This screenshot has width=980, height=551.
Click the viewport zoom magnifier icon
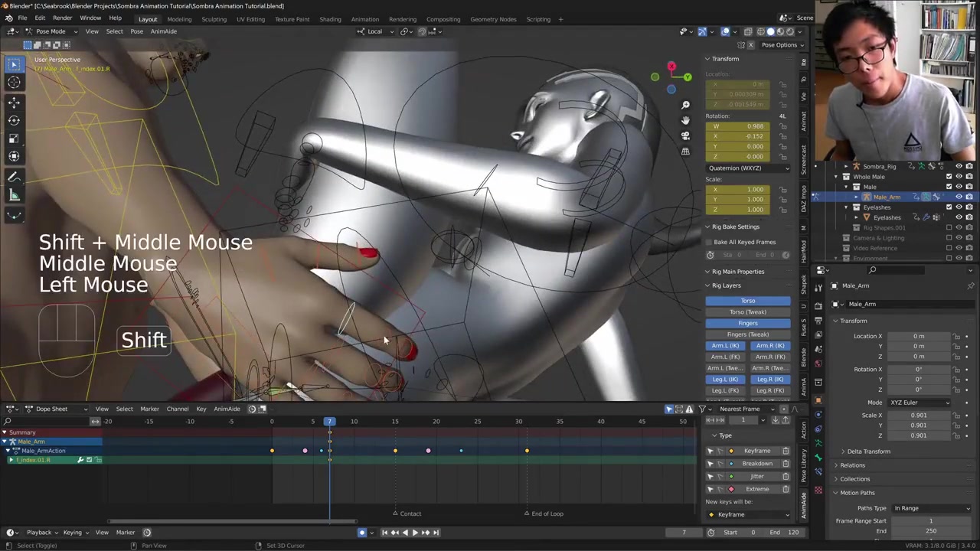coord(685,104)
